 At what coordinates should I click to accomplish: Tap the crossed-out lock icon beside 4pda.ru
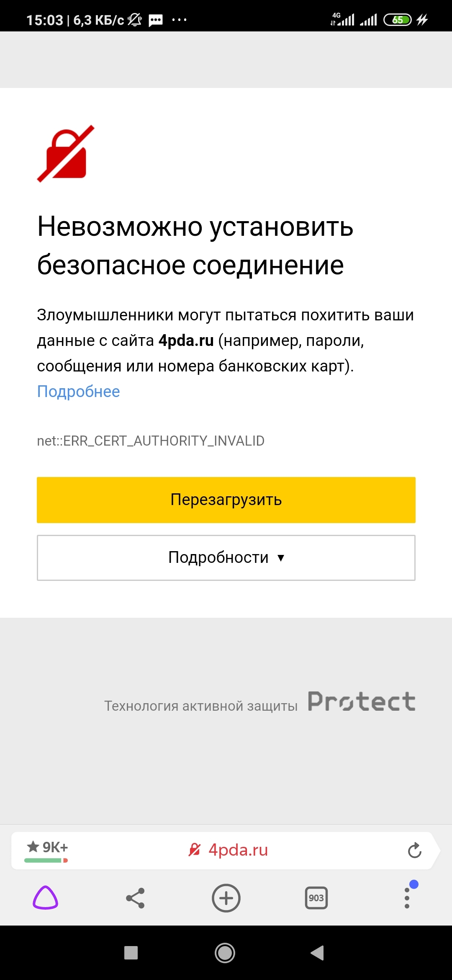pyautogui.click(x=194, y=850)
